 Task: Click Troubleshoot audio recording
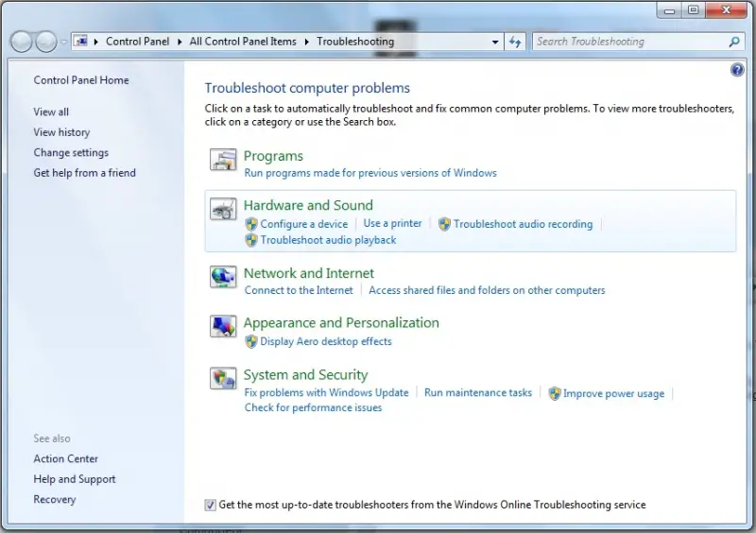524,224
